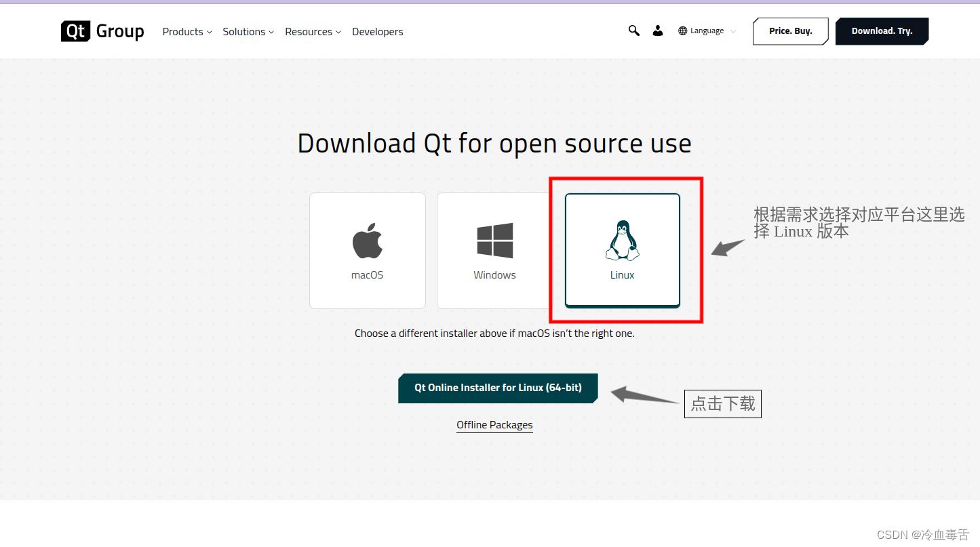The image size is (980, 547).
Task: Select the Windows platform card
Action: (x=495, y=251)
